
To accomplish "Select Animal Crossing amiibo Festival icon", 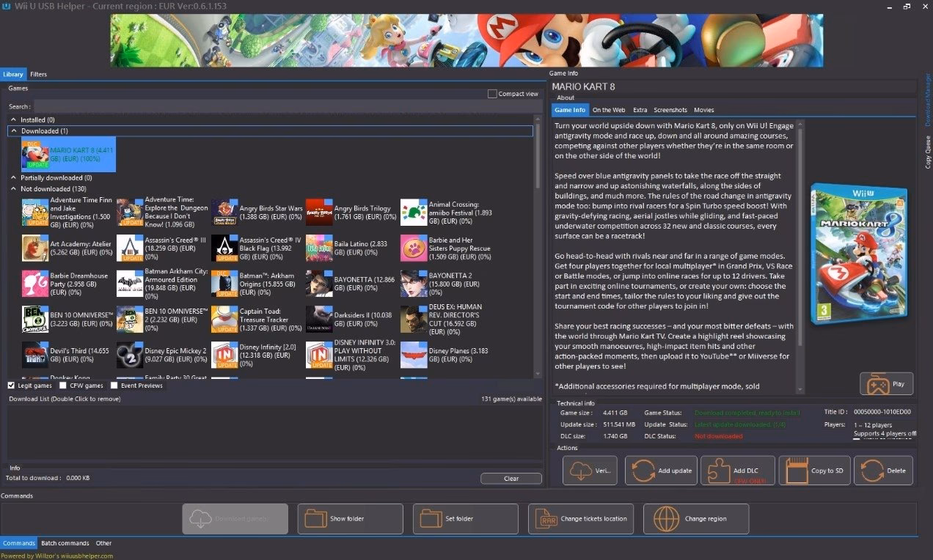I will pos(414,212).
